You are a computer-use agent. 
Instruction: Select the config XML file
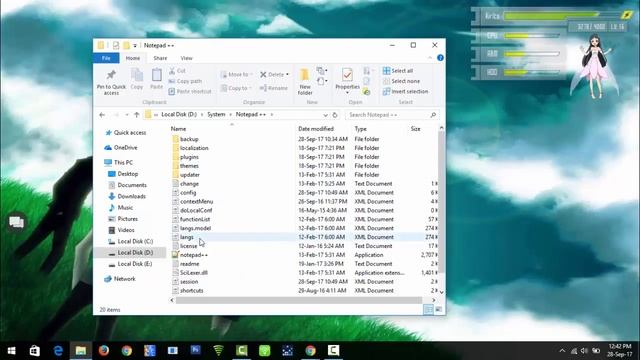[184, 193]
